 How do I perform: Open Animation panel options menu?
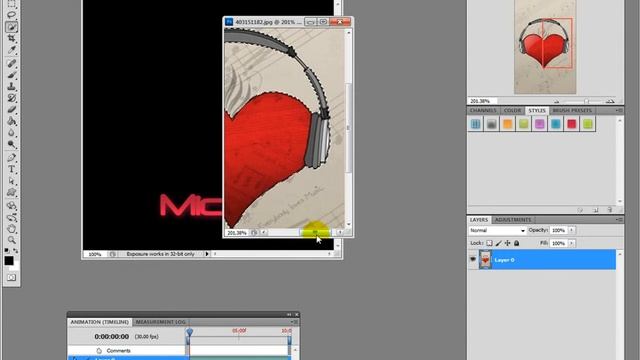pyautogui.click(x=294, y=322)
